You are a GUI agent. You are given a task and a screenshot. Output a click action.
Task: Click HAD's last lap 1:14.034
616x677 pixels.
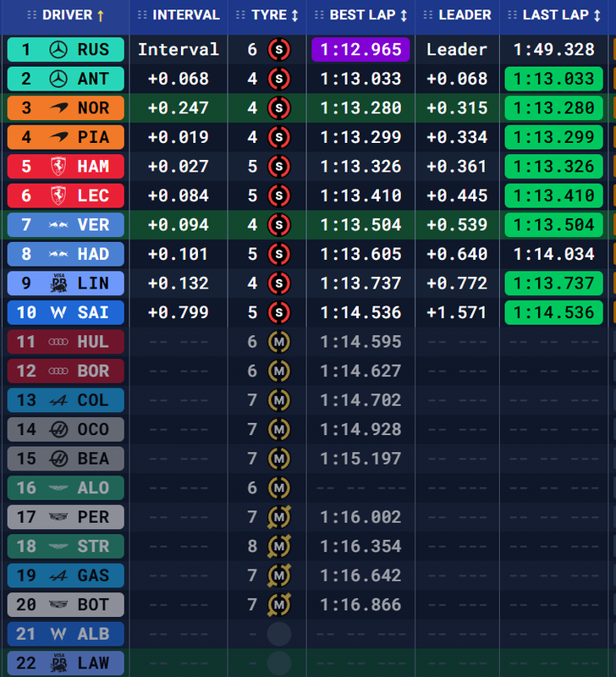(x=554, y=255)
